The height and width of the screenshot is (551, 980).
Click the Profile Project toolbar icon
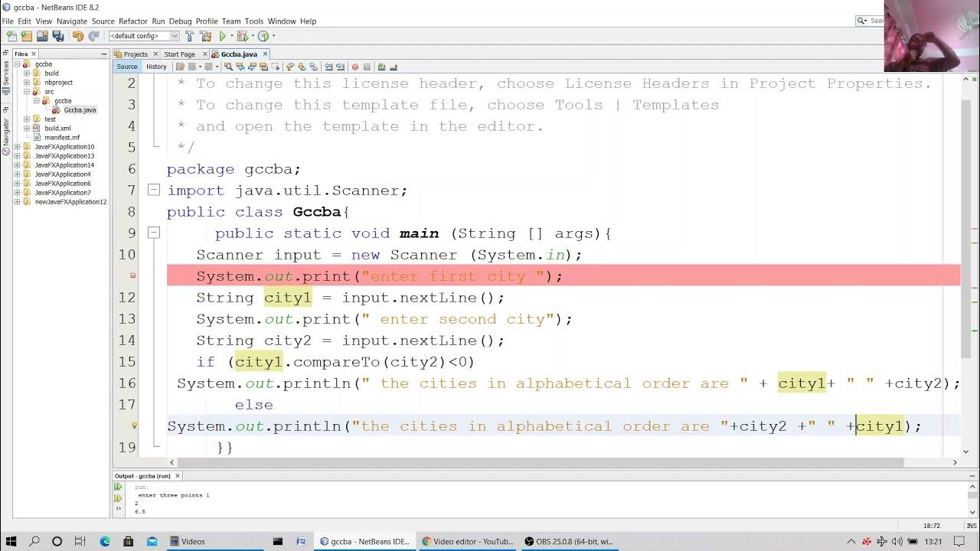[263, 36]
